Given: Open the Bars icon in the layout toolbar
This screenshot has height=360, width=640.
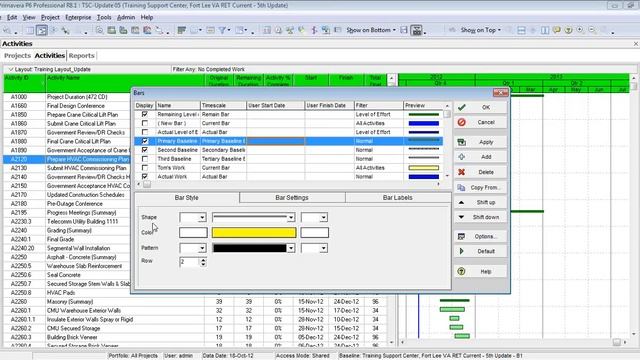Looking at the screenshot, I should coord(182,30).
